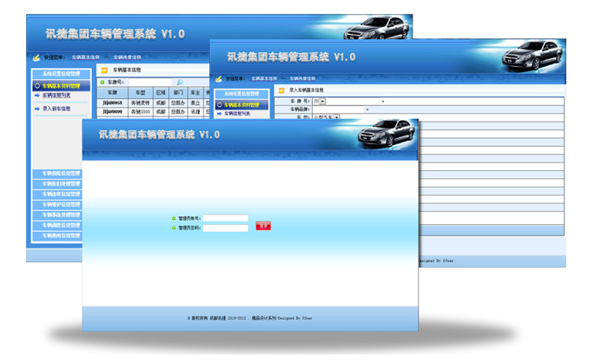Click the arrow icon beside 录入新车信息
Image resolution: width=595 pixels, height=364 pixels.
coord(37,109)
